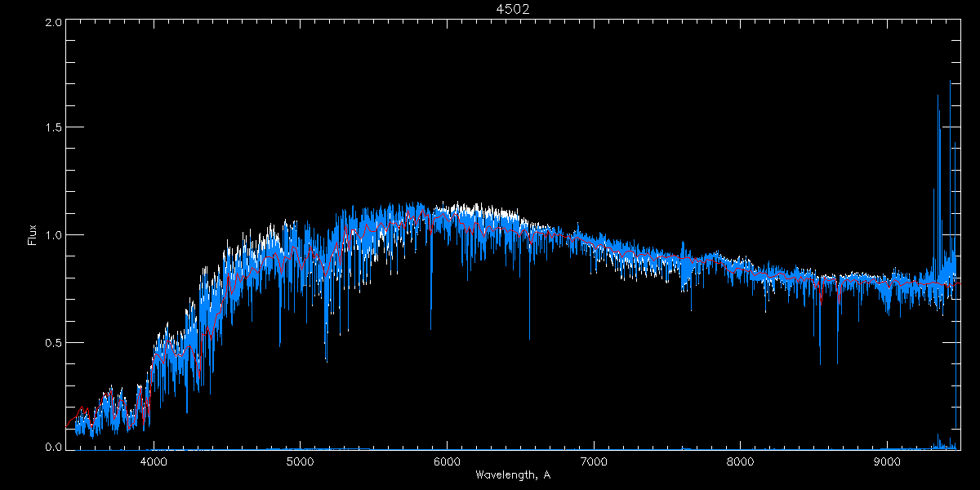Click the tall blue spike peak near 9350
Viewport: 980px width, 490px height.
click(x=938, y=96)
